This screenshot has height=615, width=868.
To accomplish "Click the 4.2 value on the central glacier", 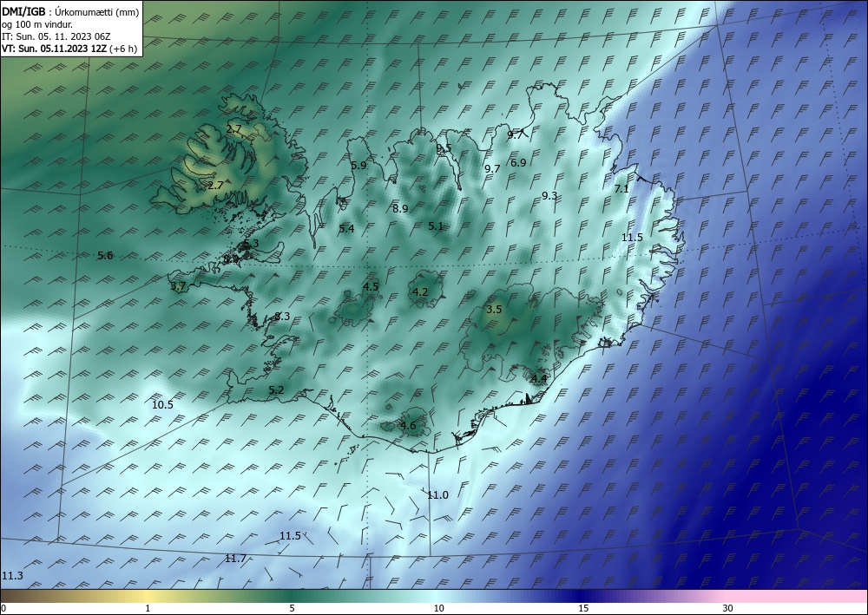I will pyautogui.click(x=421, y=292).
